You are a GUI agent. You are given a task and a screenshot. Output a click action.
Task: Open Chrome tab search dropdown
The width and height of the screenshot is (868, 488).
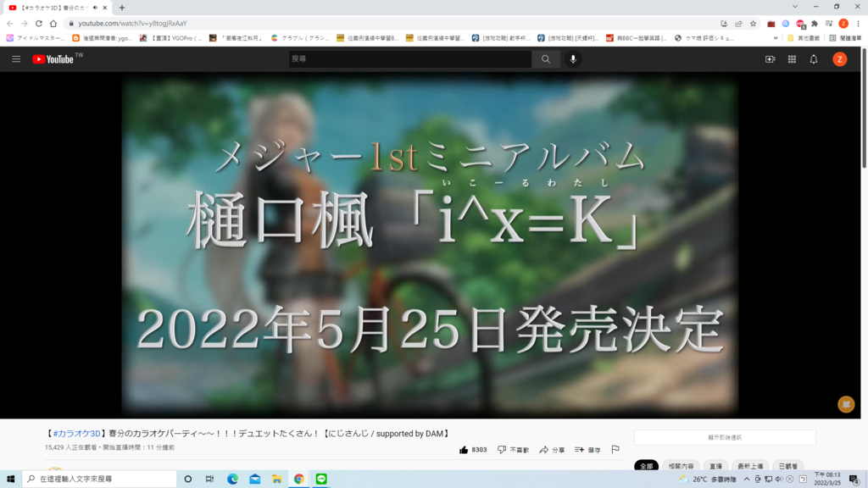795,7
